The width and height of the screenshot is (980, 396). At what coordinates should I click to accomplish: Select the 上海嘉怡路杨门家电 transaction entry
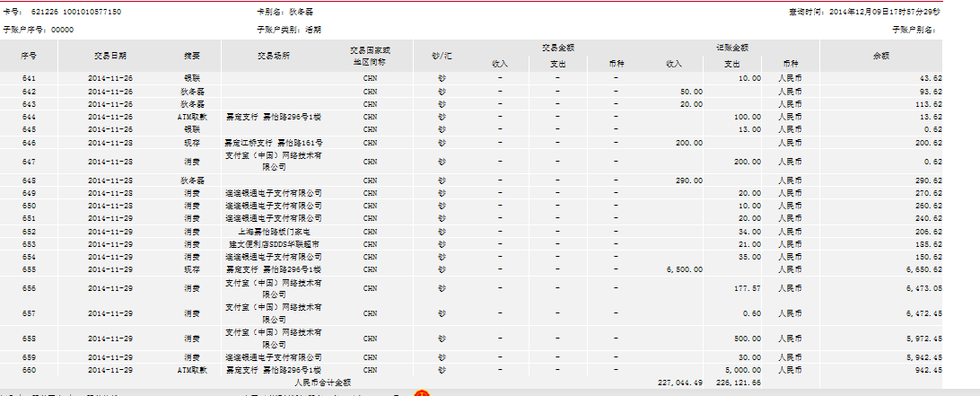tap(273, 231)
